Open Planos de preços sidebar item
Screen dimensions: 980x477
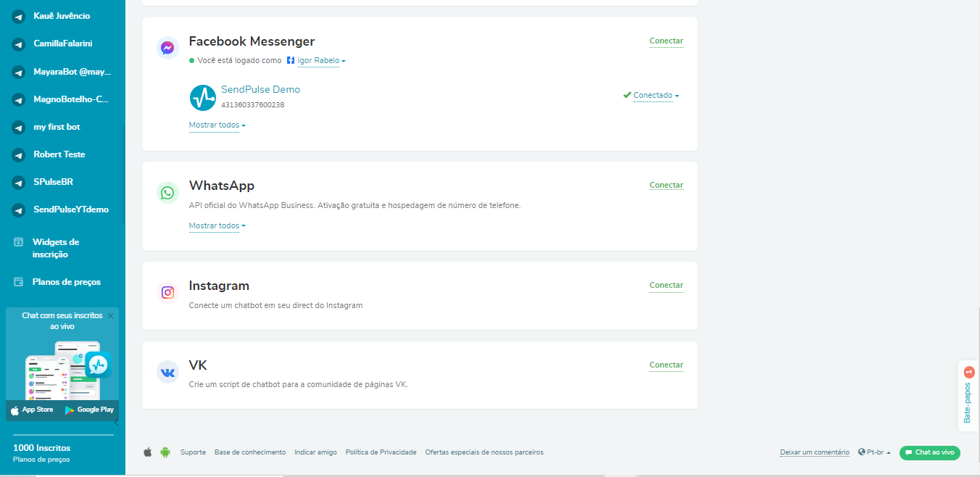[66, 282]
